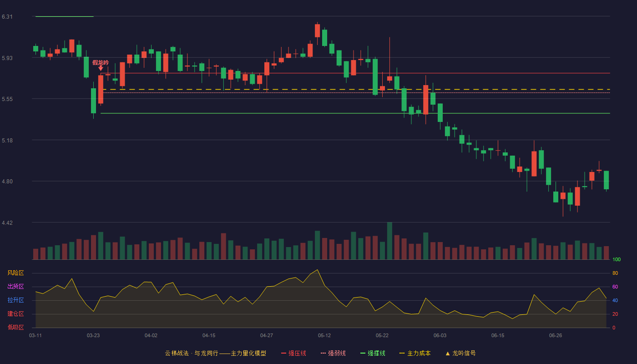
Task: Click the yellow dashed 主力成本 legend icon
Action: pos(402,353)
